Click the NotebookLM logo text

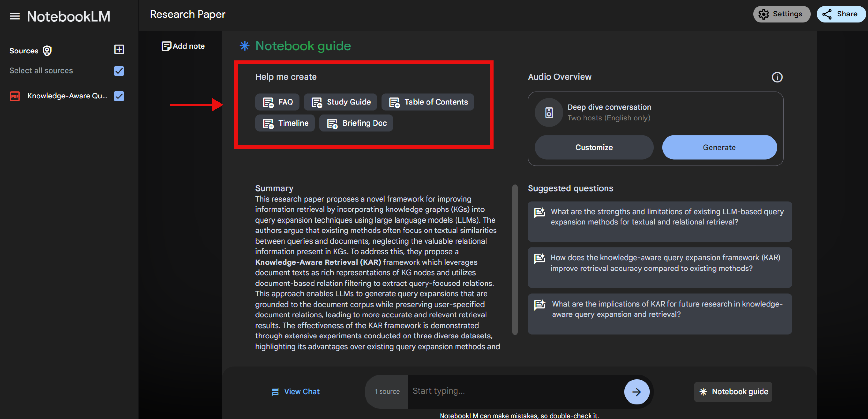click(68, 16)
